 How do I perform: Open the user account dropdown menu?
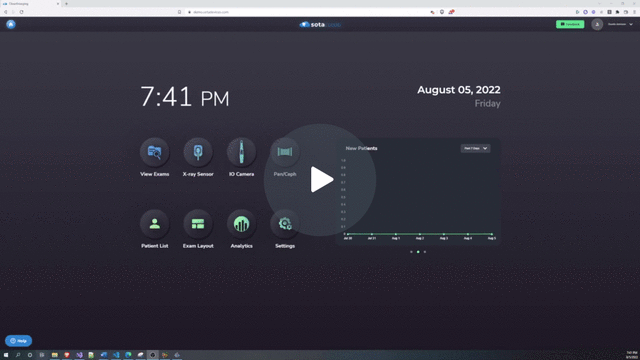[x=620, y=24]
